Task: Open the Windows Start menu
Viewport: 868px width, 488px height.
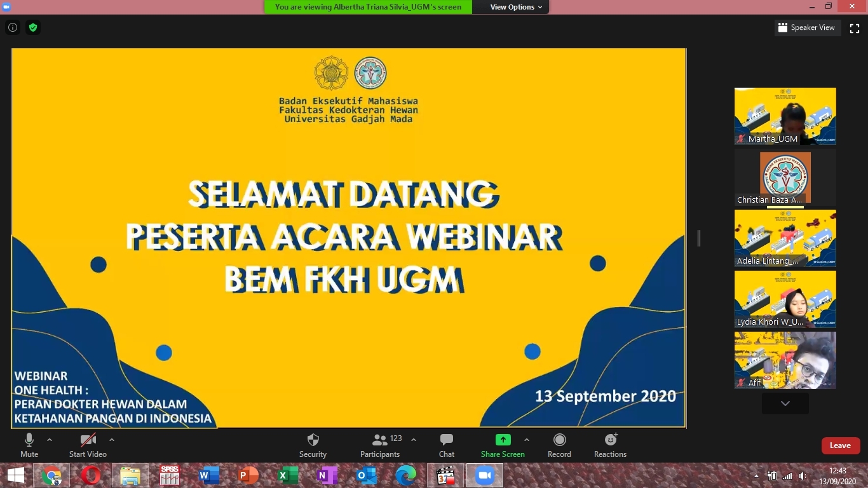Action: [16, 475]
